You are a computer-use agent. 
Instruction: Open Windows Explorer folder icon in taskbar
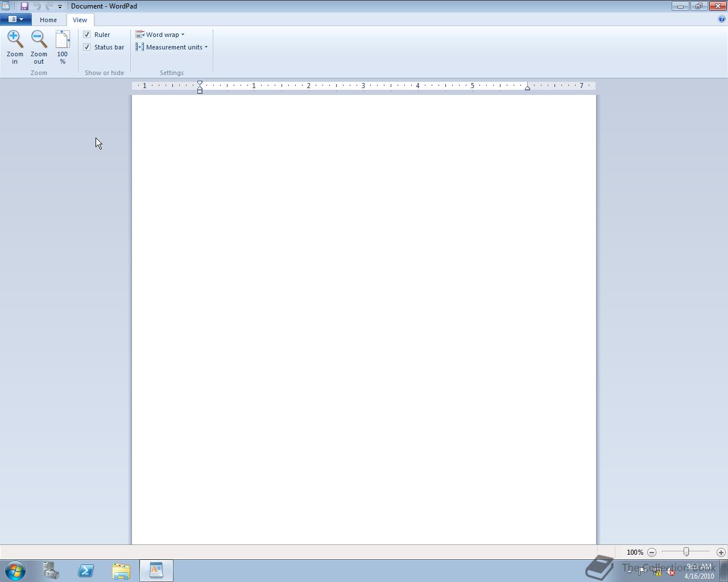(x=121, y=571)
